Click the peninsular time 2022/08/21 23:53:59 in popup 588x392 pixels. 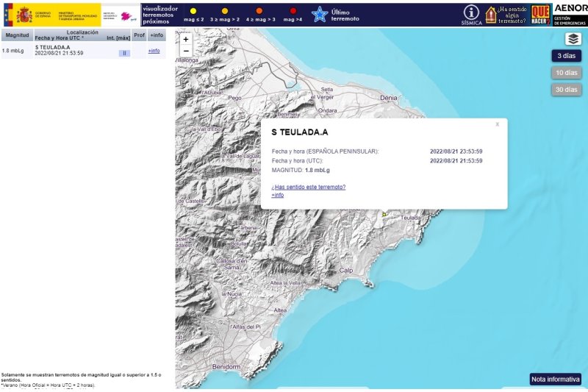point(456,152)
